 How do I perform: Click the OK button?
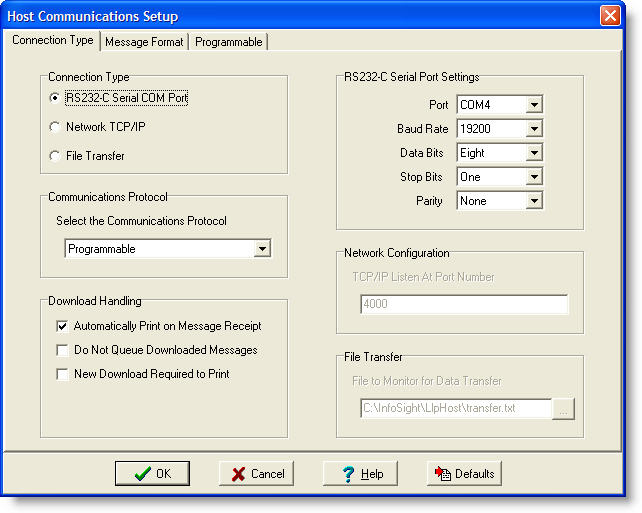(152, 474)
